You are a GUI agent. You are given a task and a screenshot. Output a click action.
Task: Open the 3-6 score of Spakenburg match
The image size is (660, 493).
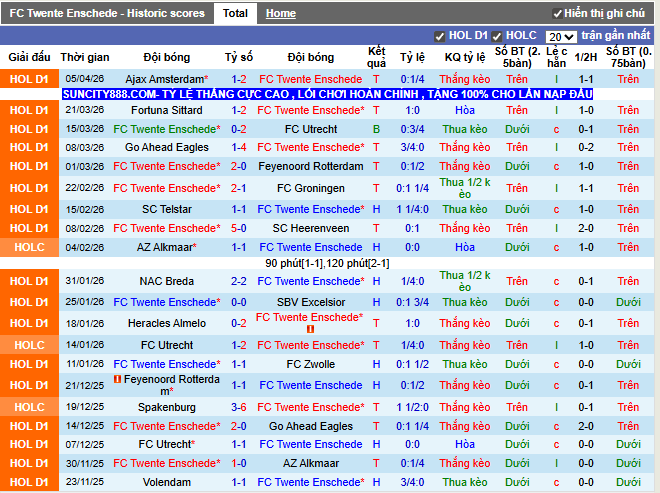(239, 407)
